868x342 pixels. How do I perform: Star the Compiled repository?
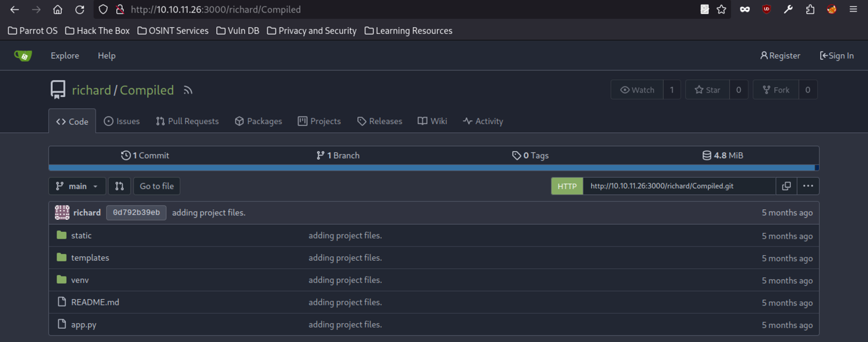(x=707, y=90)
